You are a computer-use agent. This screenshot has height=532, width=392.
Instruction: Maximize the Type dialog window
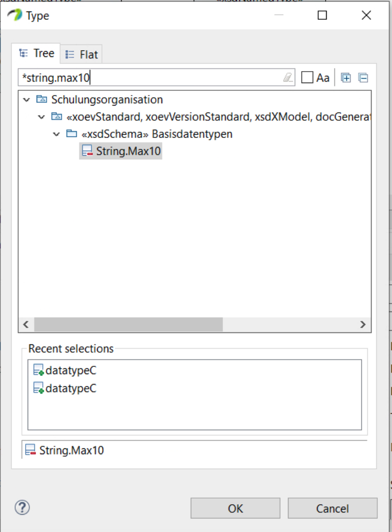click(x=322, y=15)
